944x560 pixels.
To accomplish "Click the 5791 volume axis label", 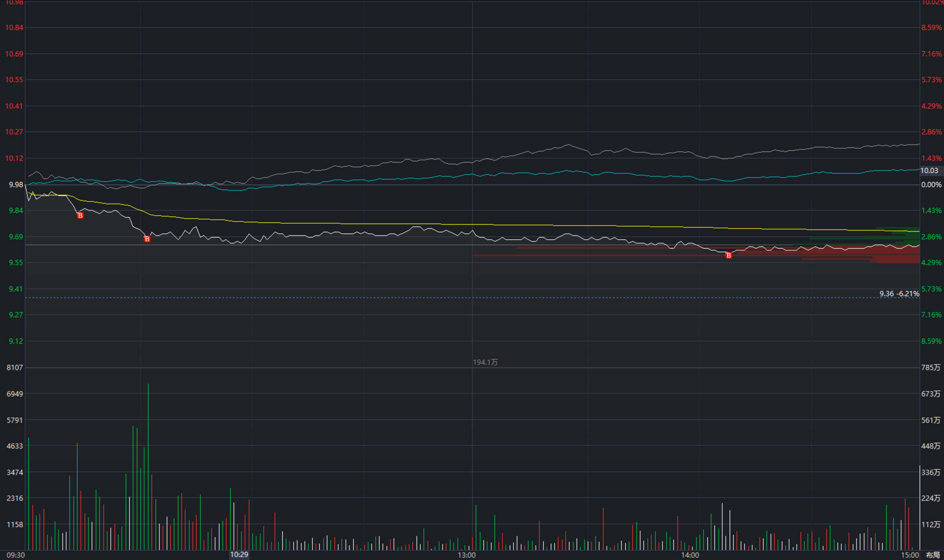I will click(x=15, y=420).
